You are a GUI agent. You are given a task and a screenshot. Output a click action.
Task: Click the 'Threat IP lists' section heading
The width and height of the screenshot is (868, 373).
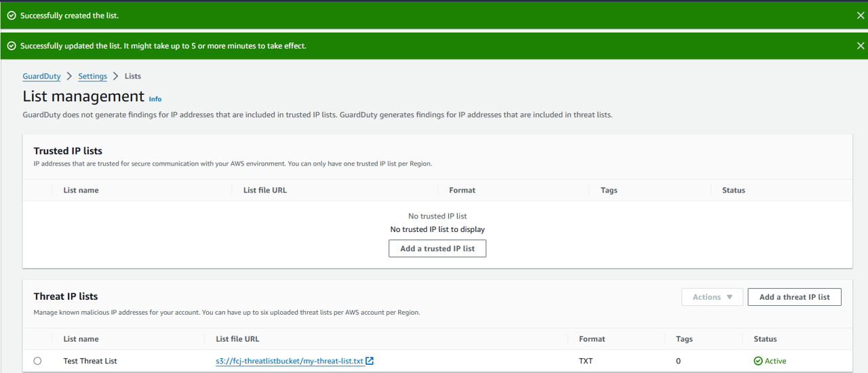pyautogui.click(x=66, y=296)
